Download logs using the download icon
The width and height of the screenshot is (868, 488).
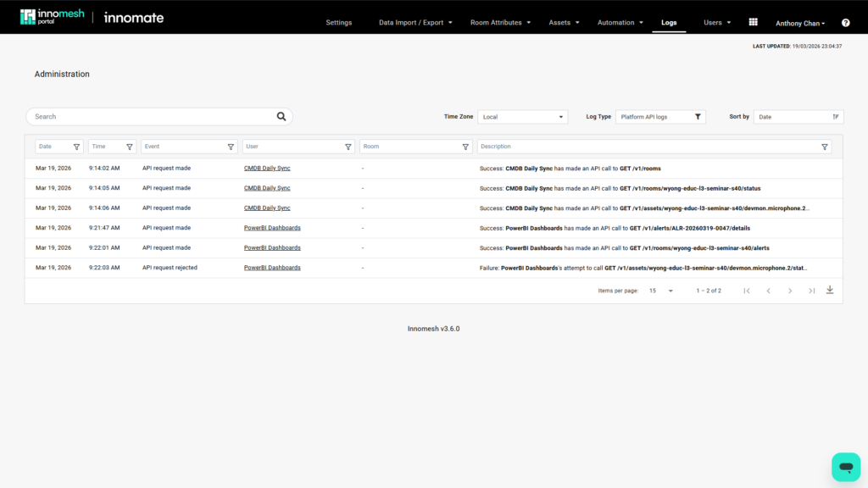[830, 290]
